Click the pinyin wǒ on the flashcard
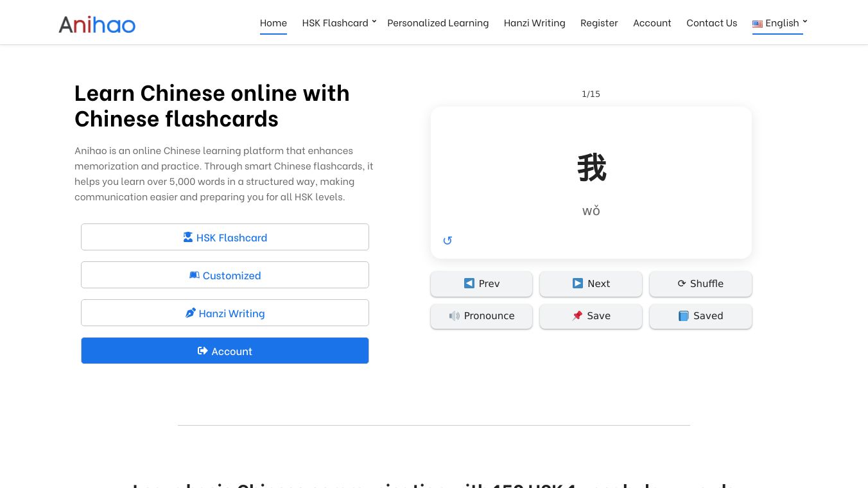 pyautogui.click(x=591, y=211)
